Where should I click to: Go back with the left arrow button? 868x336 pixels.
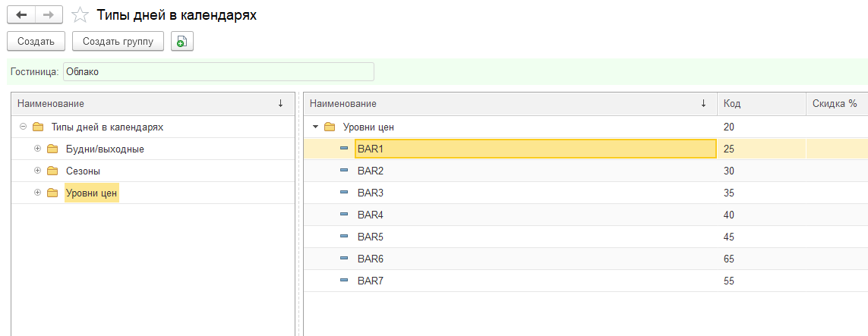click(21, 15)
